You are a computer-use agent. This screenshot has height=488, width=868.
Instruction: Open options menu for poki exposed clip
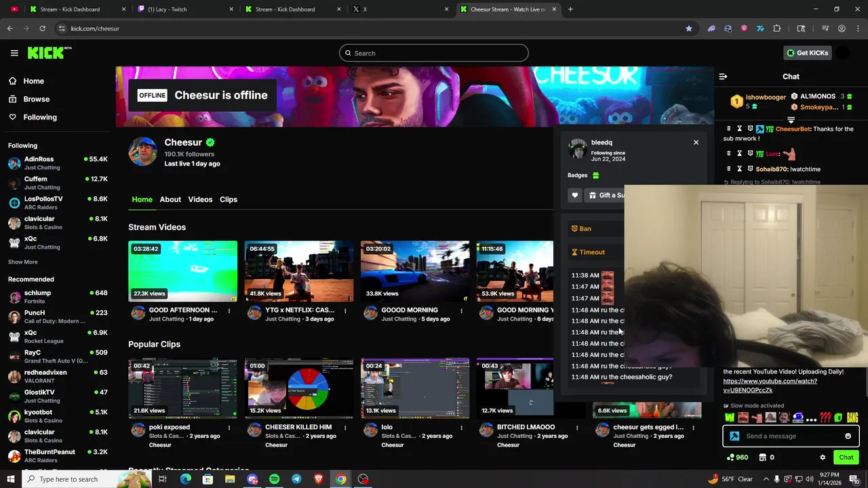[x=229, y=428]
